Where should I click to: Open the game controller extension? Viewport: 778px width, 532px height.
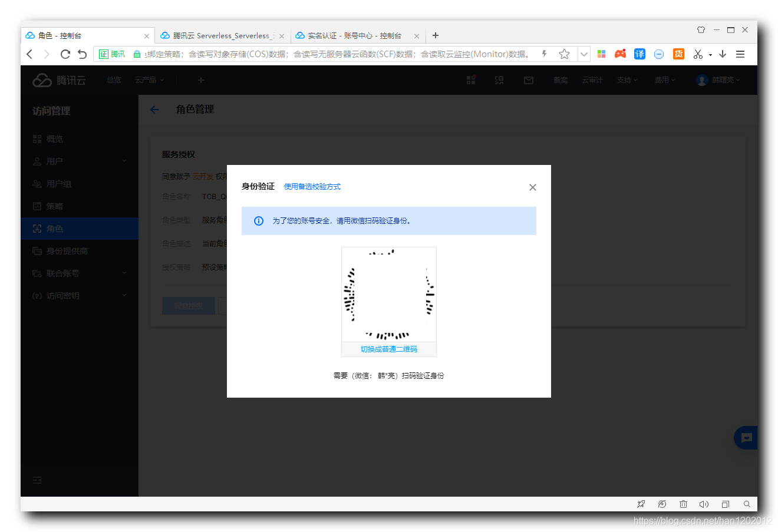point(620,54)
